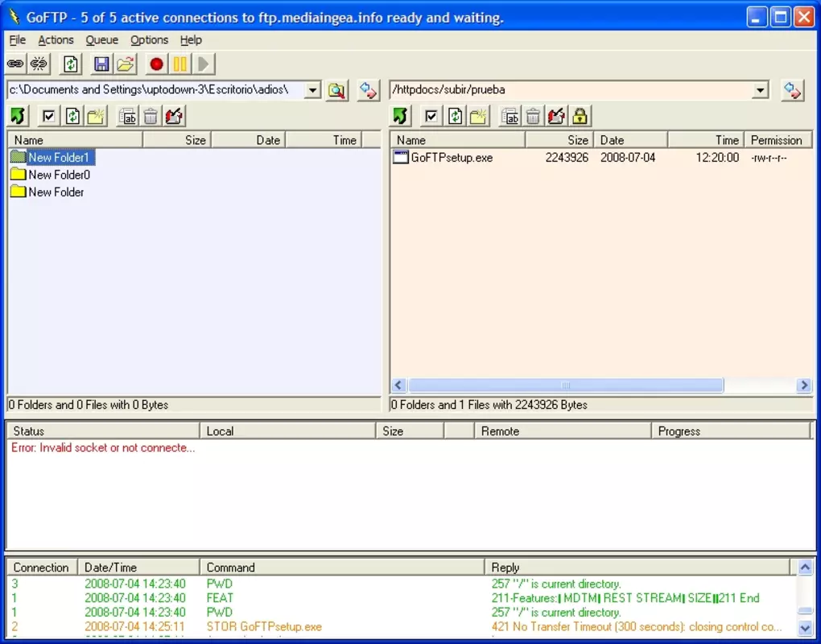Viewport: 821px width, 644px height.
Task: Refresh the local file list
Action: [x=72, y=116]
